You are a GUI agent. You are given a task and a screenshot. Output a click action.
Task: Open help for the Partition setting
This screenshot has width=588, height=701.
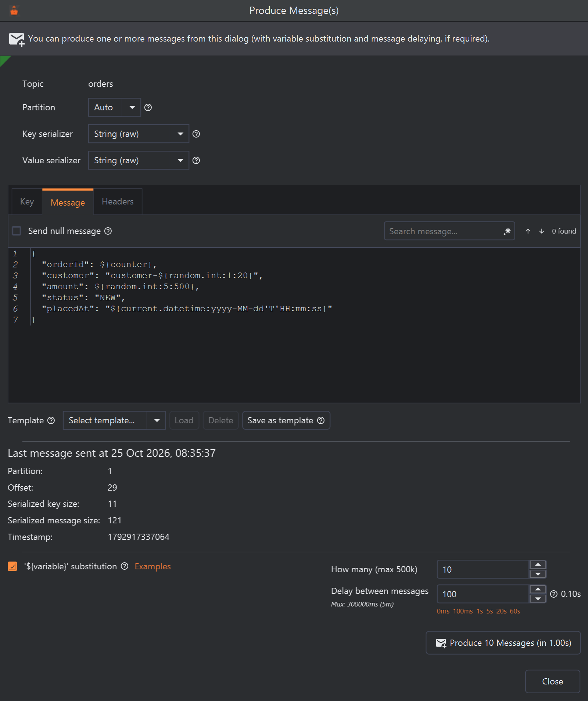click(148, 107)
